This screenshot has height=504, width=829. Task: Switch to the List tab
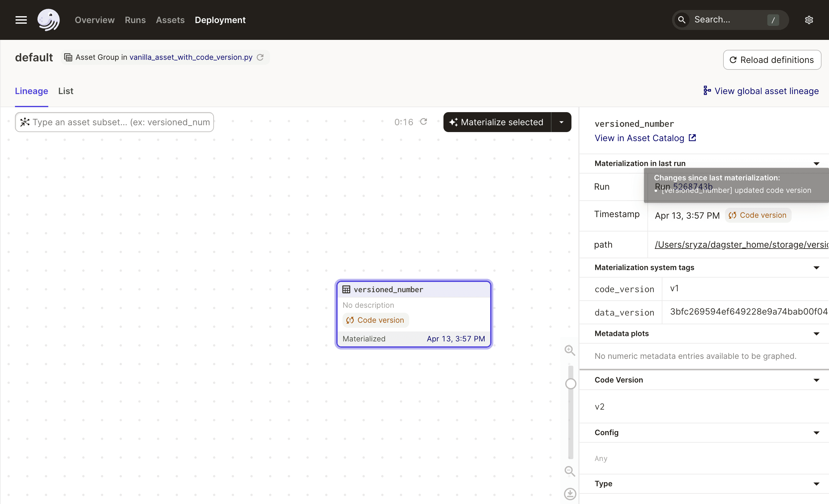point(66,91)
